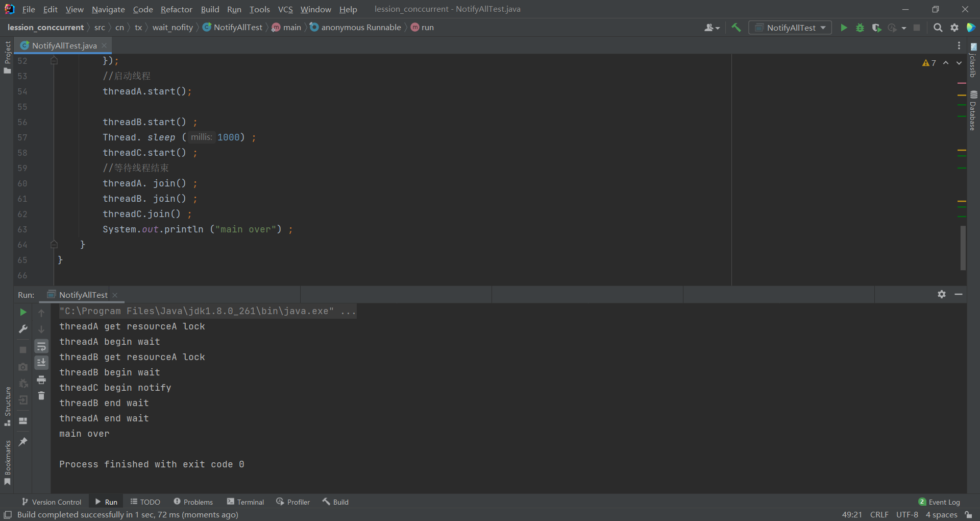This screenshot has width=980, height=521.
Task: Open IDE settings gear in top toolbar
Action: click(954, 28)
